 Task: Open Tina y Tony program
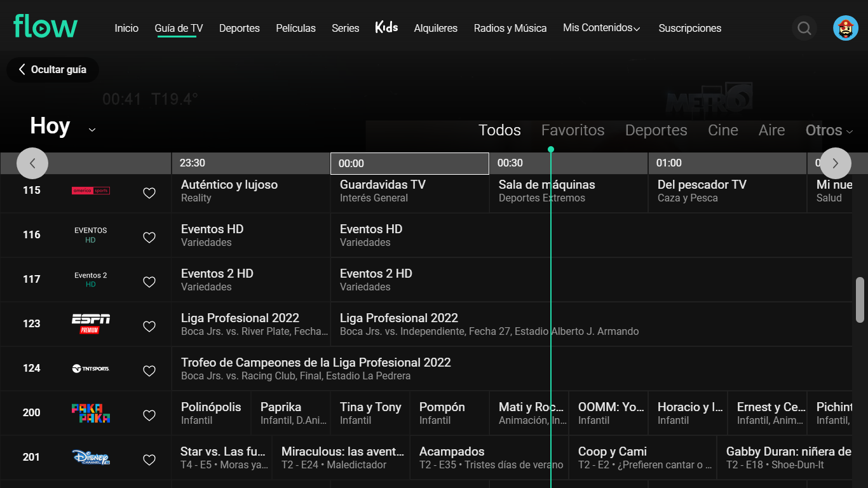(x=370, y=413)
